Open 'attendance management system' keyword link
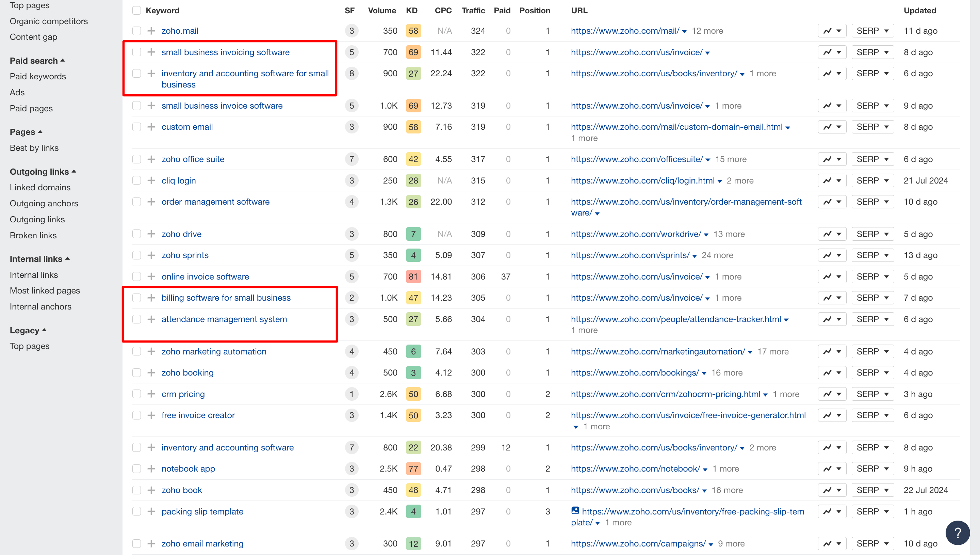 click(224, 319)
